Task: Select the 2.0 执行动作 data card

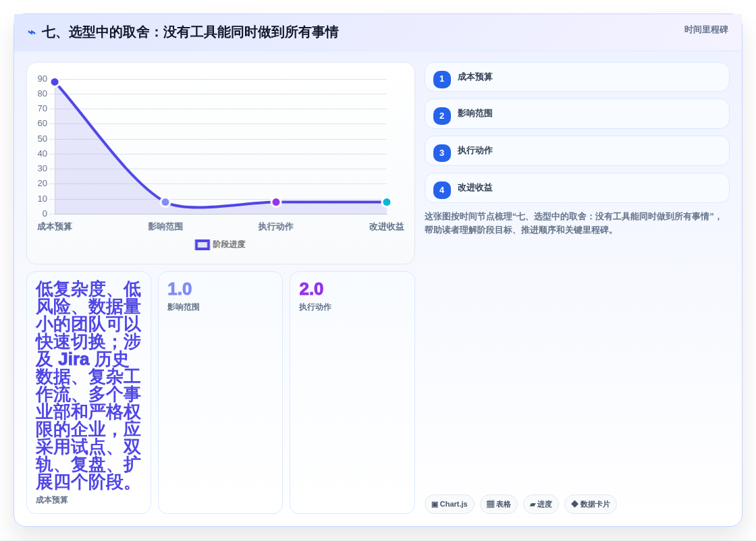Action: [x=352, y=393]
